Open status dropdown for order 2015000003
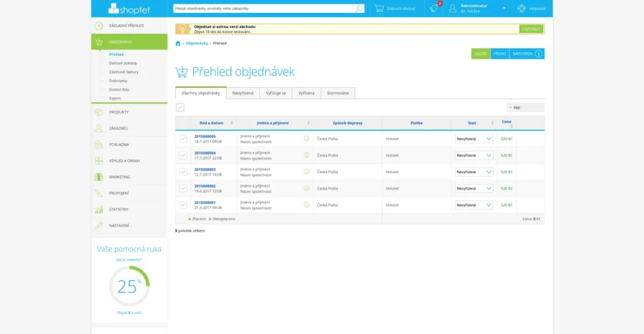644x334 pixels. tap(474, 172)
